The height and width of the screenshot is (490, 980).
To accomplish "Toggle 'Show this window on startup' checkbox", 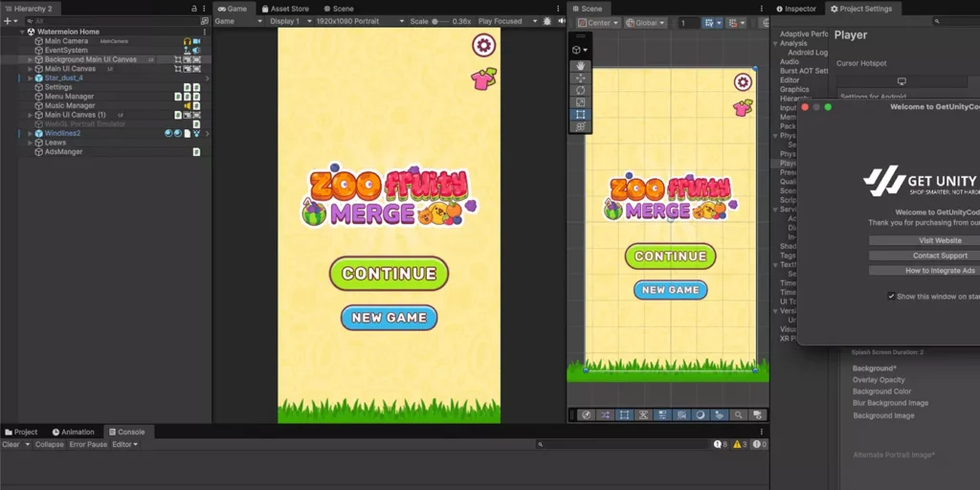I will pyautogui.click(x=891, y=297).
